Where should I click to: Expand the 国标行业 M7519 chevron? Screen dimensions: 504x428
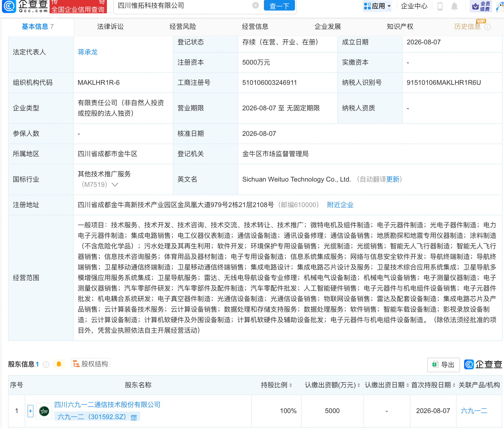click(x=115, y=185)
